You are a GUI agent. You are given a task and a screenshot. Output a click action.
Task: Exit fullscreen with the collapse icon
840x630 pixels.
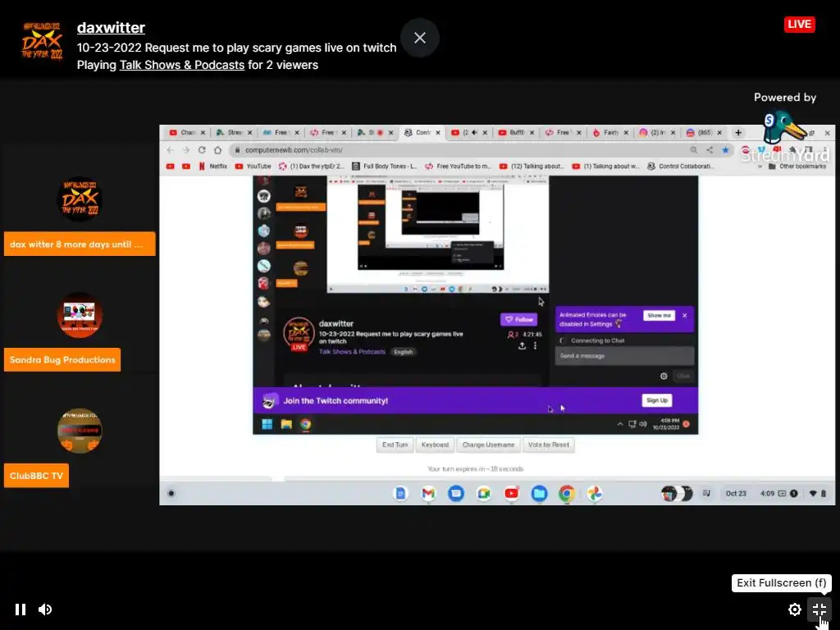click(819, 609)
